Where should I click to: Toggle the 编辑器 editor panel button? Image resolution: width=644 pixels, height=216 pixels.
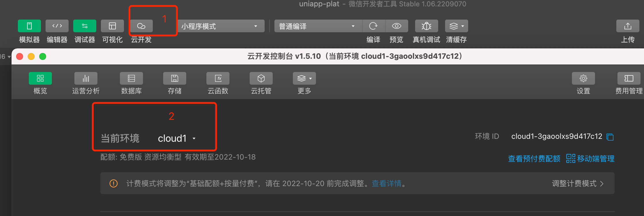click(x=57, y=26)
